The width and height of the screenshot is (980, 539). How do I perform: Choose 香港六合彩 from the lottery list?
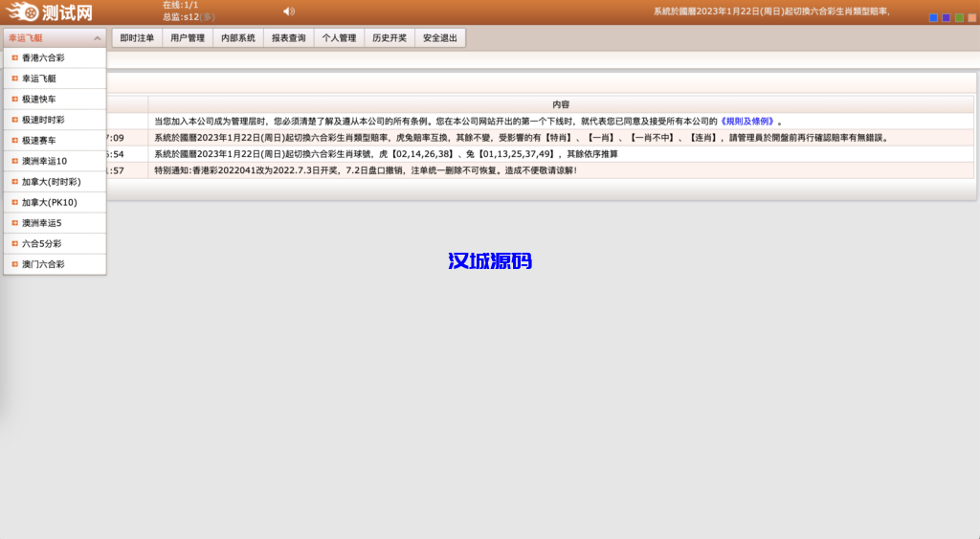click(x=55, y=57)
